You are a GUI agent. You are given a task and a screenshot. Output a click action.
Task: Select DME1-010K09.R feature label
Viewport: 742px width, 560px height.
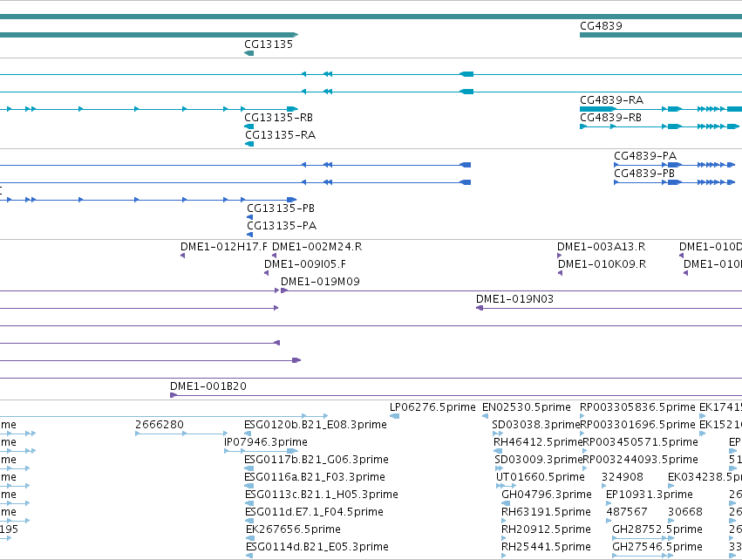602,264
